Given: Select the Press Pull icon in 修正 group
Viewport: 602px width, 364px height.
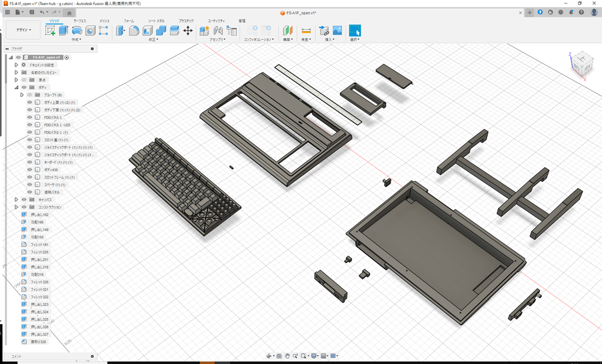Looking at the screenshot, I should point(121,31).
